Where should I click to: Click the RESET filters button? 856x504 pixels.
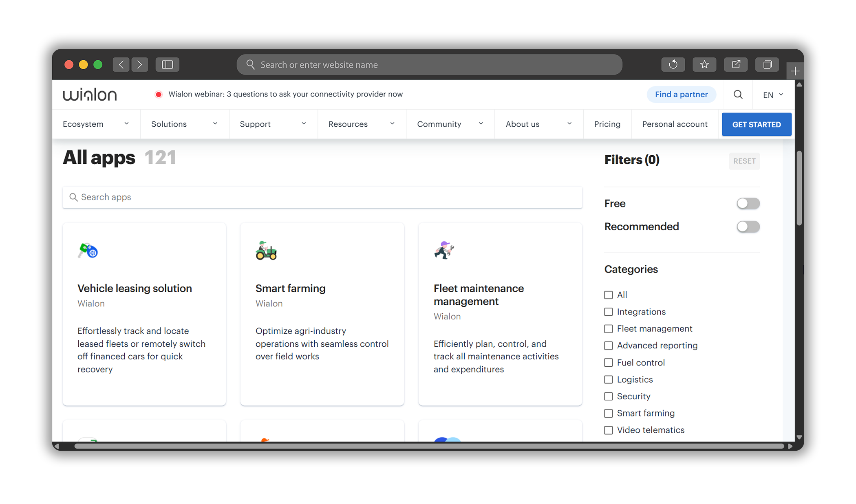tap(744, 161)
